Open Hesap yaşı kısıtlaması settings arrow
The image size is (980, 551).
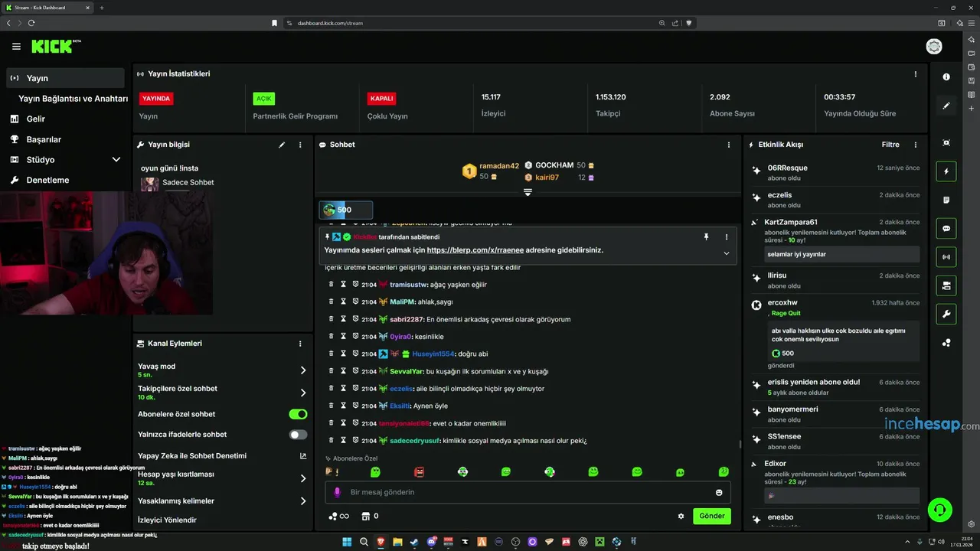pos(303,478)
